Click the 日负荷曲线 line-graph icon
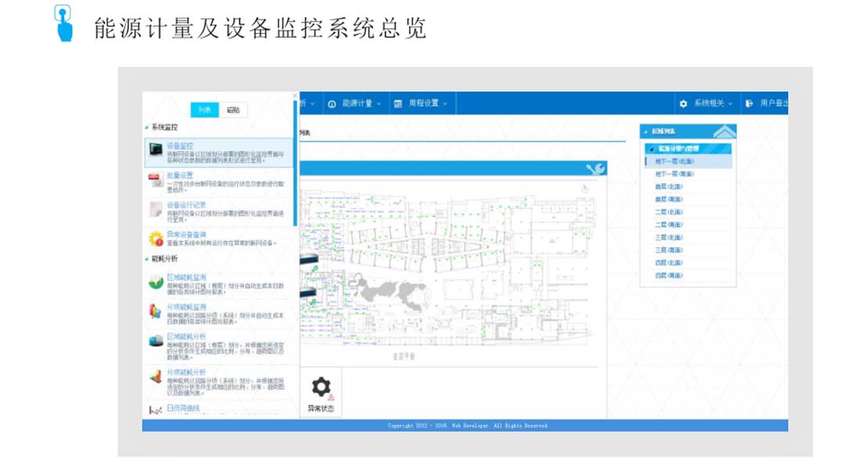Image resolution: width=868 pixels, height=470 pixels. pos(156,410)
